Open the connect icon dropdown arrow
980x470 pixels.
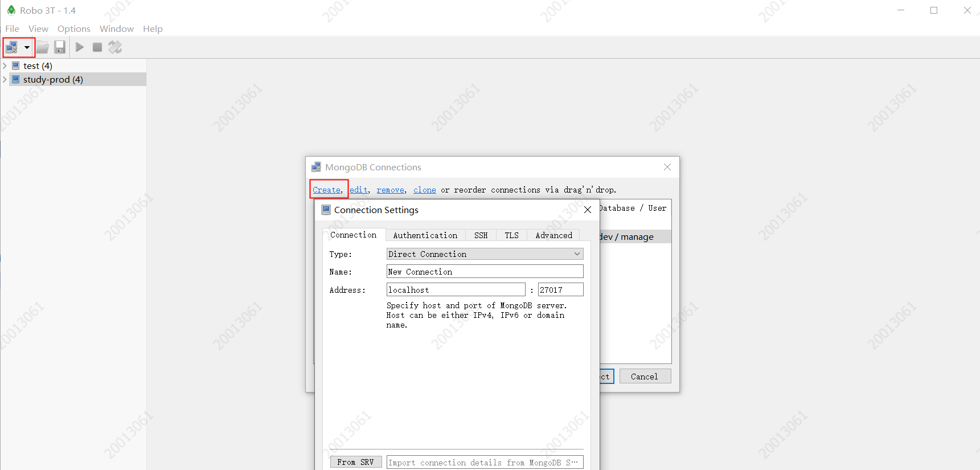click(27, 48)
